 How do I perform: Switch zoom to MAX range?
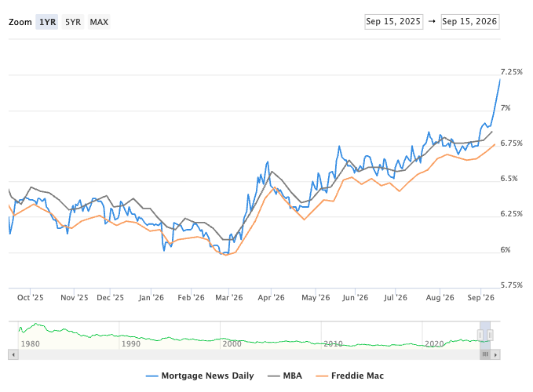pyautogui.click(x=99, y=22)
